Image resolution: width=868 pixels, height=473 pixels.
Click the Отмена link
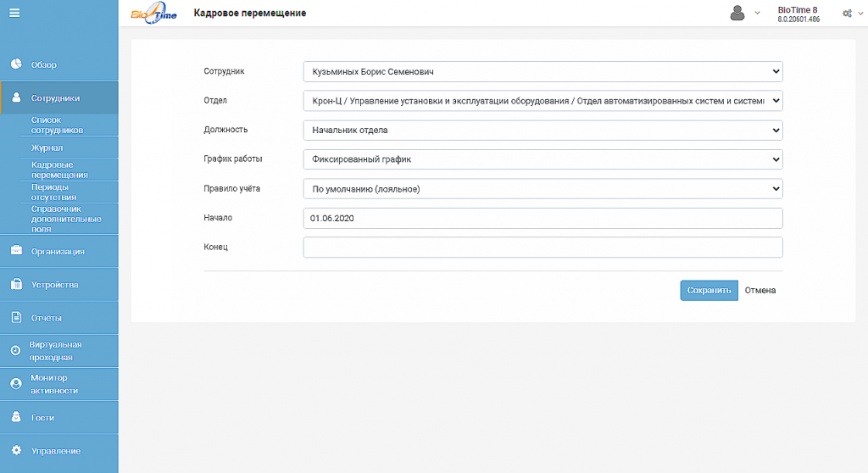(760, 290)
